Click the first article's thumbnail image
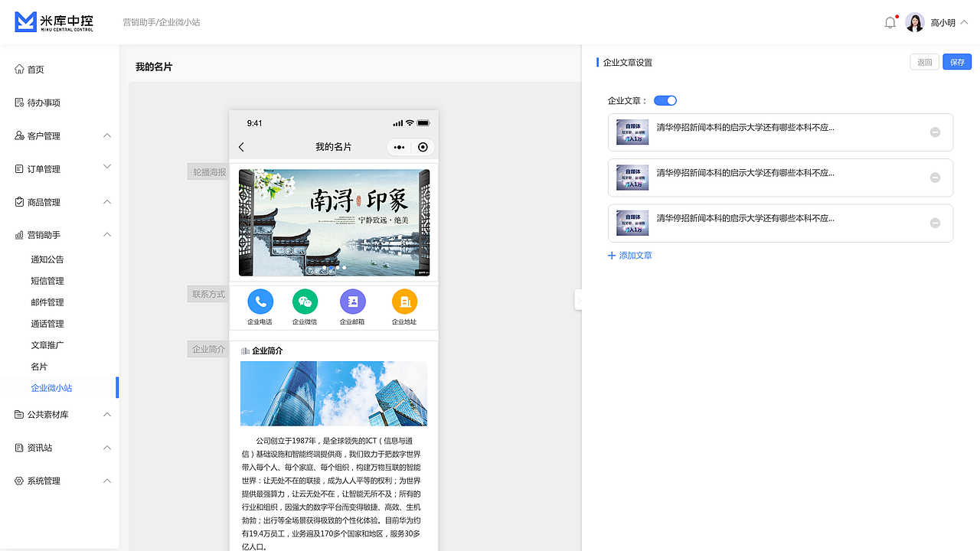The image size is (980, 551). click(x=632, y=132)
